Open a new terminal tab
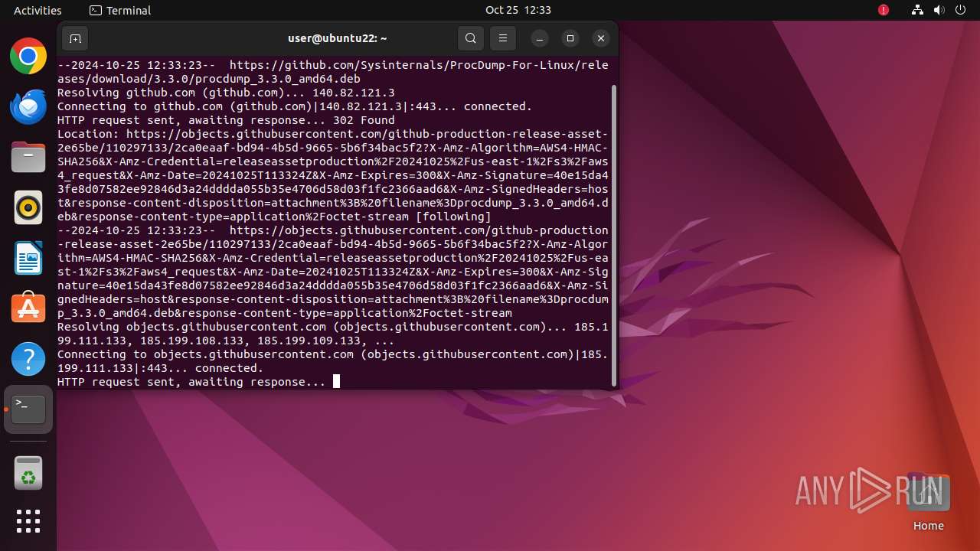 (x=75, y=38)
